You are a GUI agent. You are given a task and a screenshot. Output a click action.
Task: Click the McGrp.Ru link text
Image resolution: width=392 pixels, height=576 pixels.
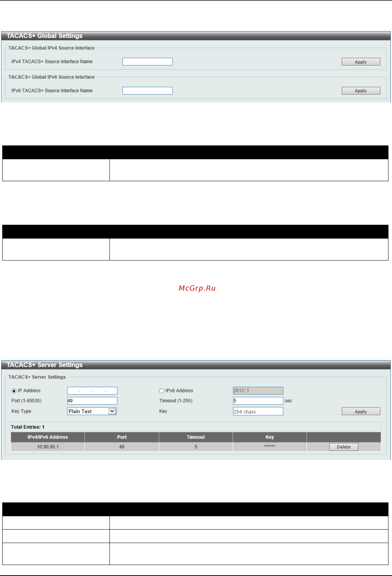197,288
